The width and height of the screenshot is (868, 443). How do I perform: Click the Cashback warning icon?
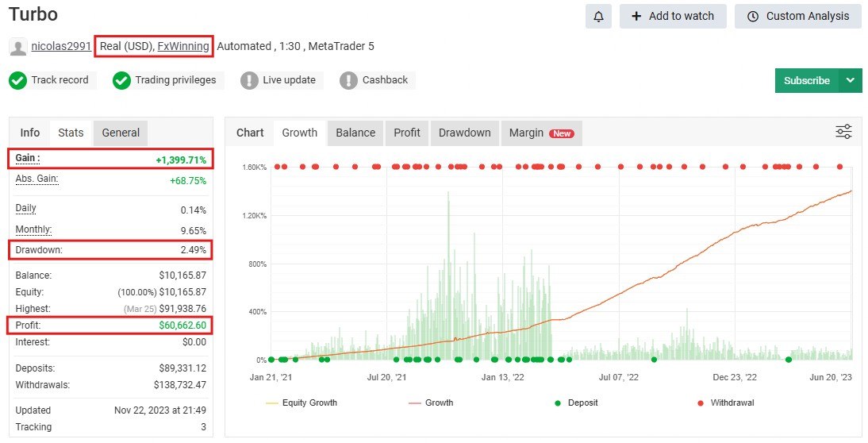348,80
